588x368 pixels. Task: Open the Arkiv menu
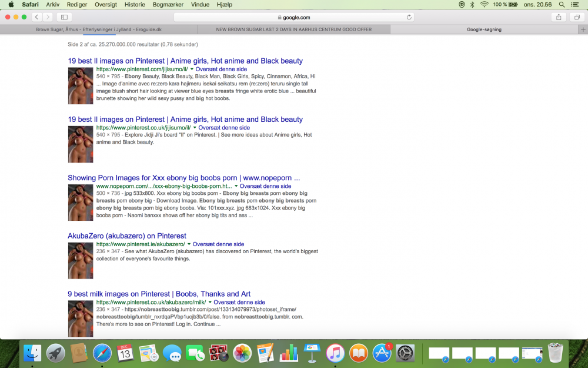click(52, 5)
